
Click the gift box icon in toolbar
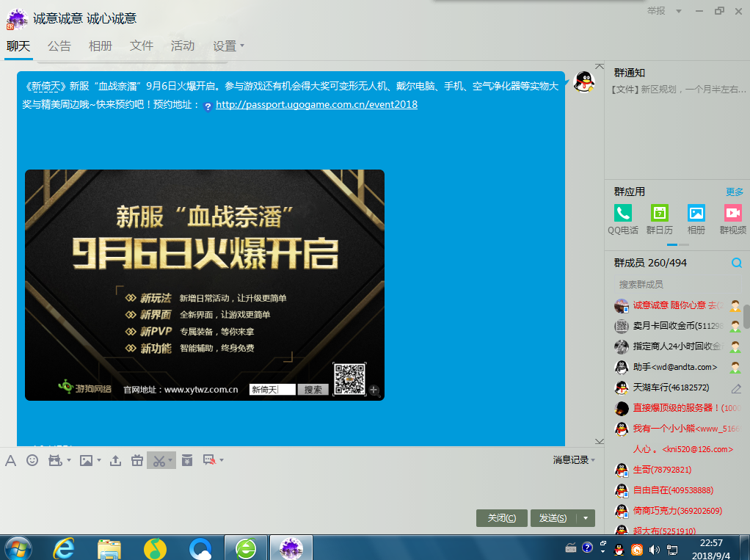[x=136, y=460]
